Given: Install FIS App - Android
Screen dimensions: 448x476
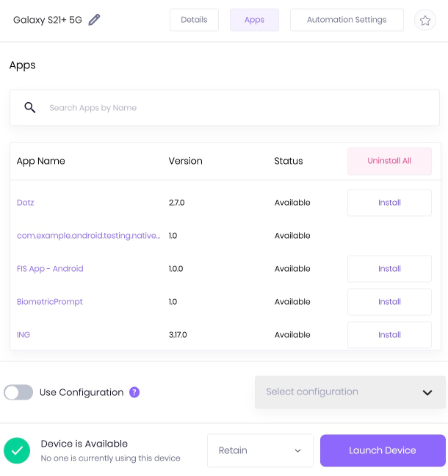Looking at the screenshot, I should 389,269.
